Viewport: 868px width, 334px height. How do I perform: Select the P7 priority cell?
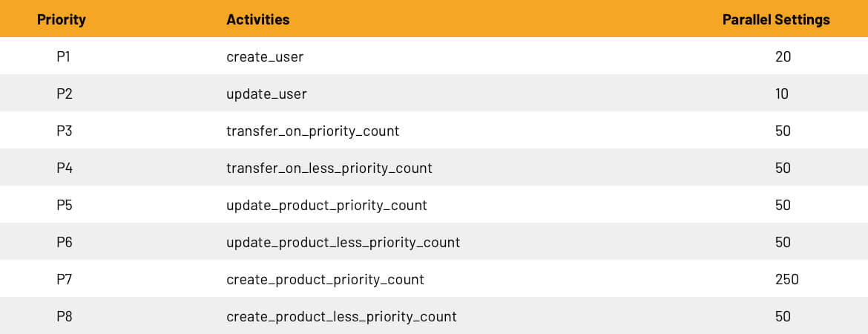65,279
